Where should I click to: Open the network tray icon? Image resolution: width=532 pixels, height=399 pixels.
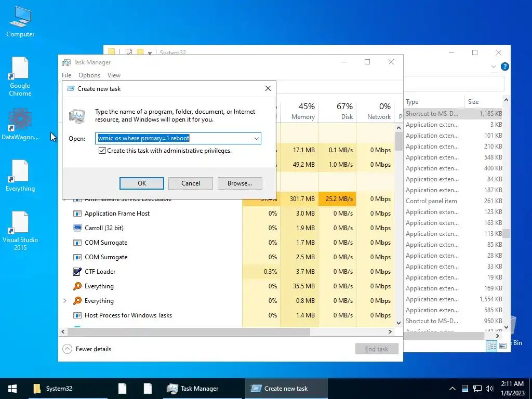477,389
